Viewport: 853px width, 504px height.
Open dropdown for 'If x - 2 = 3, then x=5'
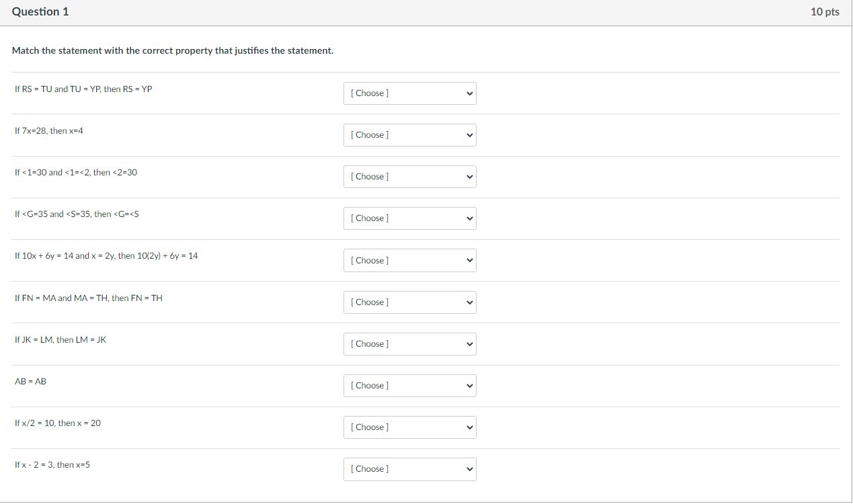pos(409,469)
